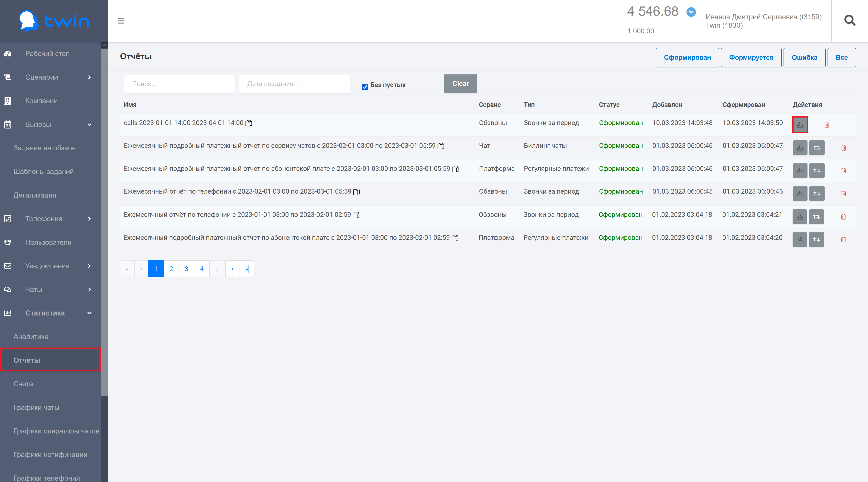Copy name of calls 2023-01-01 report
Screen dimensions: 868x482
(x=249, y=123)
